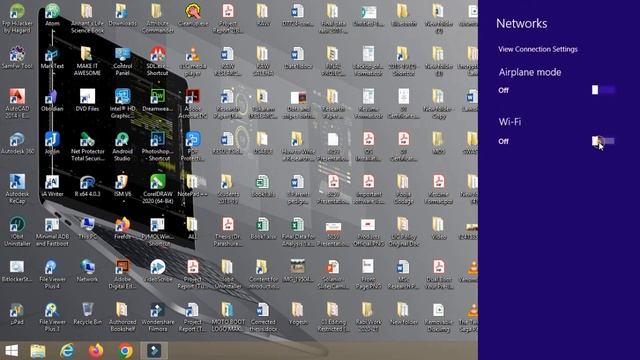Select the Dreamweaver desktop shortcut
Image resolution: width=640 pixels, height=360 pixels.
(158, 100)
